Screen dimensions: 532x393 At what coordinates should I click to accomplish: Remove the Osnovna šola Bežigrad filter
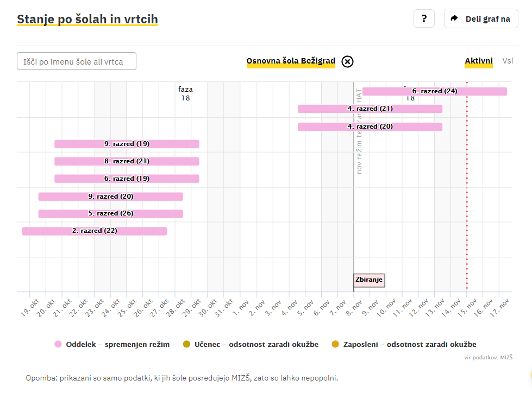pos(347,61)
